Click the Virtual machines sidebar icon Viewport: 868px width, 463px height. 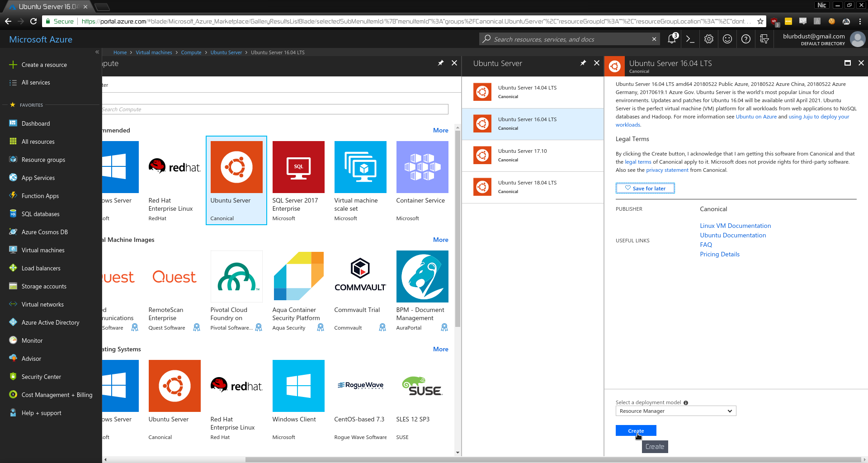point(13,250)
